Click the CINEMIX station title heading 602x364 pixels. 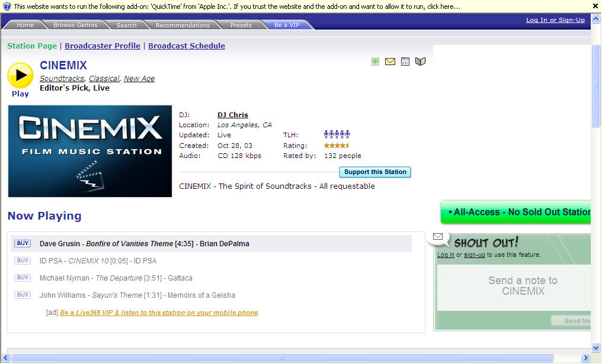pyautogui.click(x=63, y=65)
